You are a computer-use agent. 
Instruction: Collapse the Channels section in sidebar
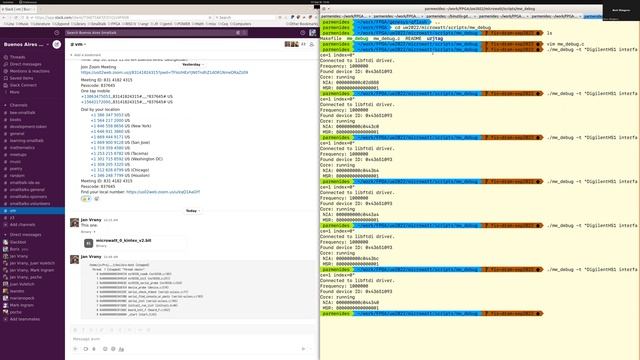point(5,105)
